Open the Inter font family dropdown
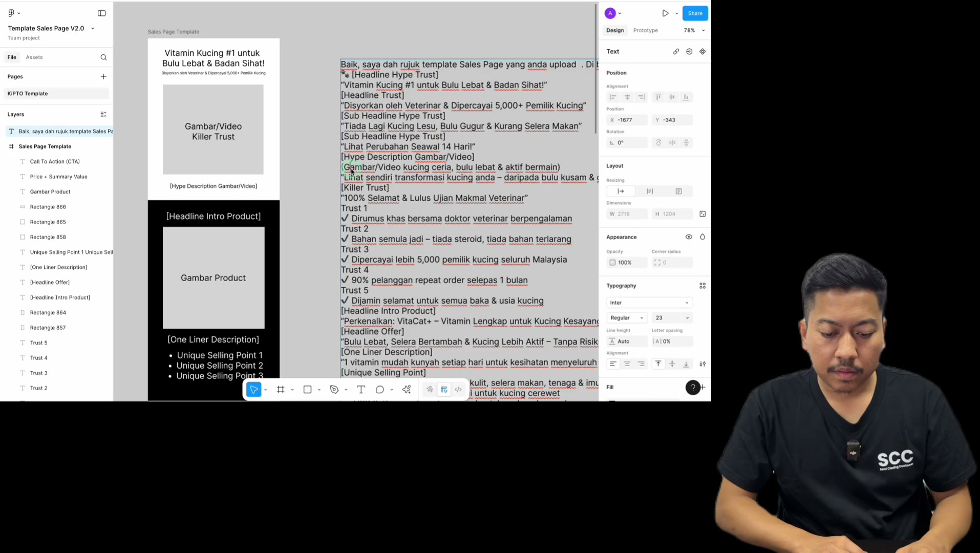Image resolution: width=980 pixels, height=553 pixels. click(x=649, y=303)
